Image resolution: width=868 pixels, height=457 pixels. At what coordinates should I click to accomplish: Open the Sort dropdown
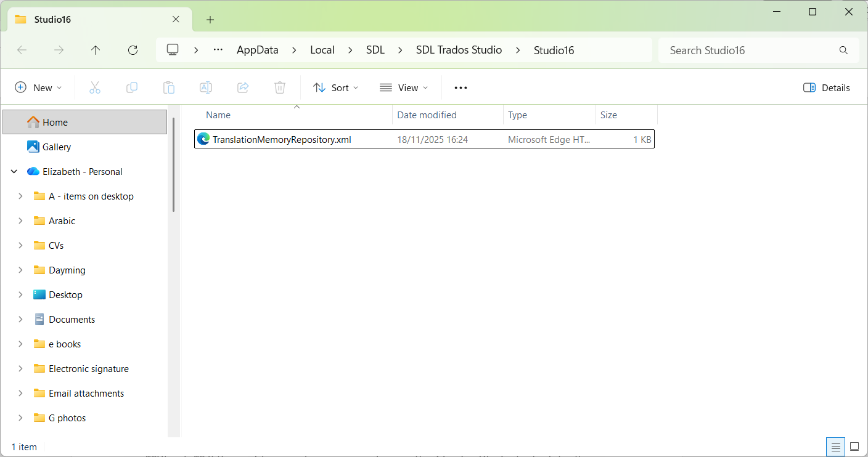click(335, 87)
